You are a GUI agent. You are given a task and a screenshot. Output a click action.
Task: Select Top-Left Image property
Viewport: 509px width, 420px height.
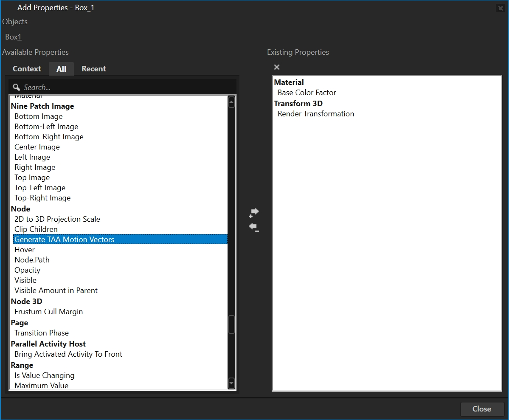[40, 188]
